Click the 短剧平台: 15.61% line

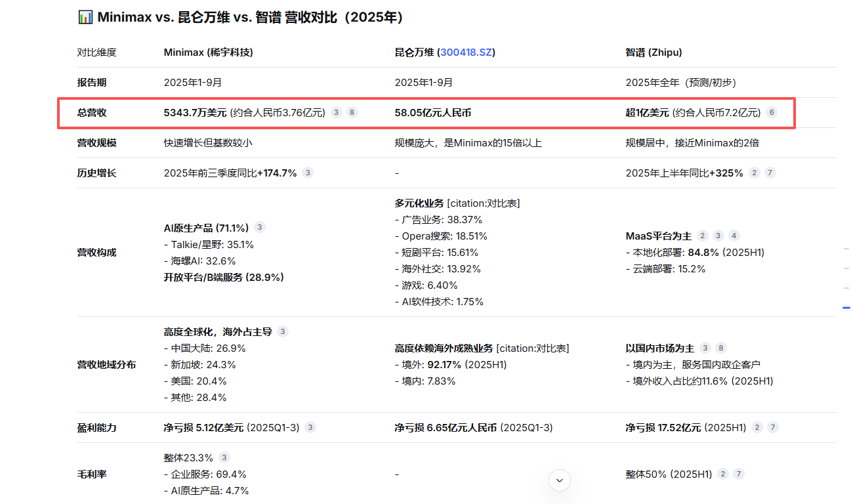[436, 252]
